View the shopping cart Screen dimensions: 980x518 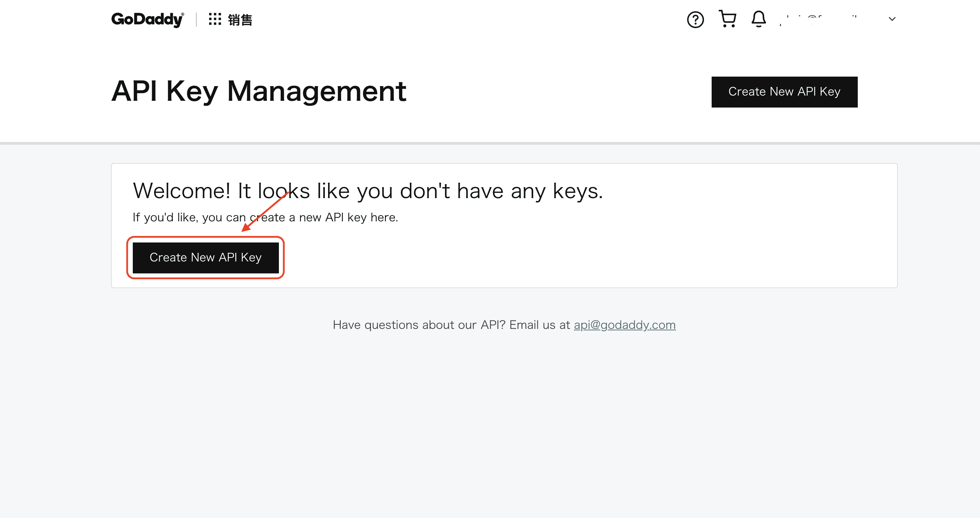[x=727, y=19]
